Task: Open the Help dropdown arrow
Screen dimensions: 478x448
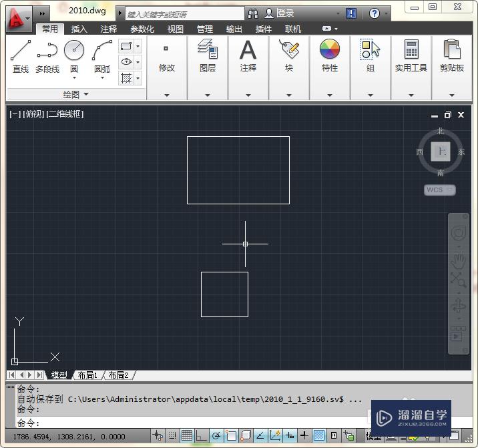Action: [x=386, y=13]
